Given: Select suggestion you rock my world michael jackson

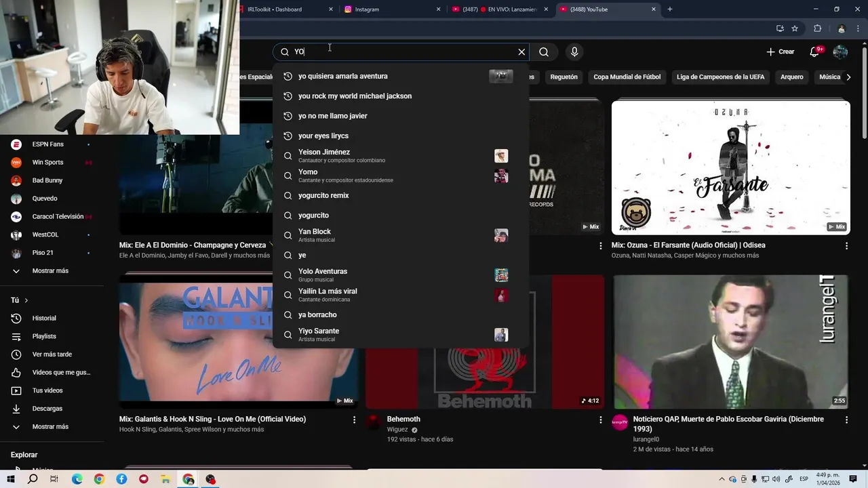Looking at the screenshot, I should click(400, 96).
